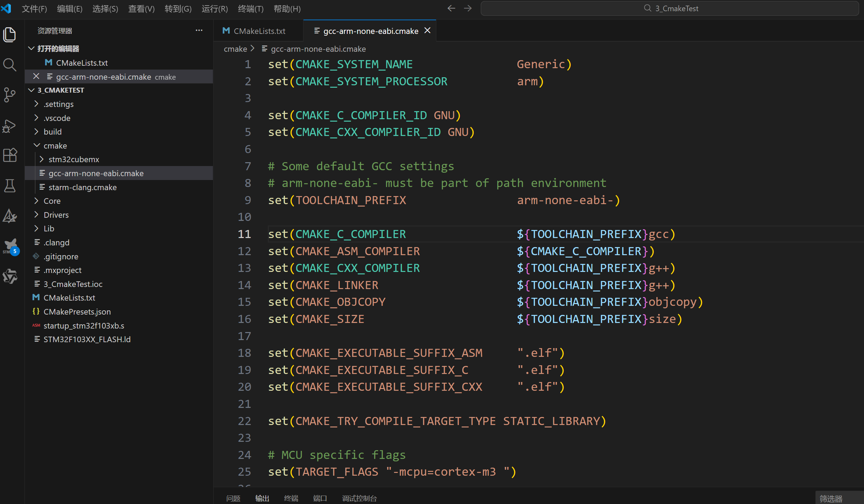This screenshot has width=864, height=504.
Task: Switch to the 端口 panel tab
Action: 320,498
